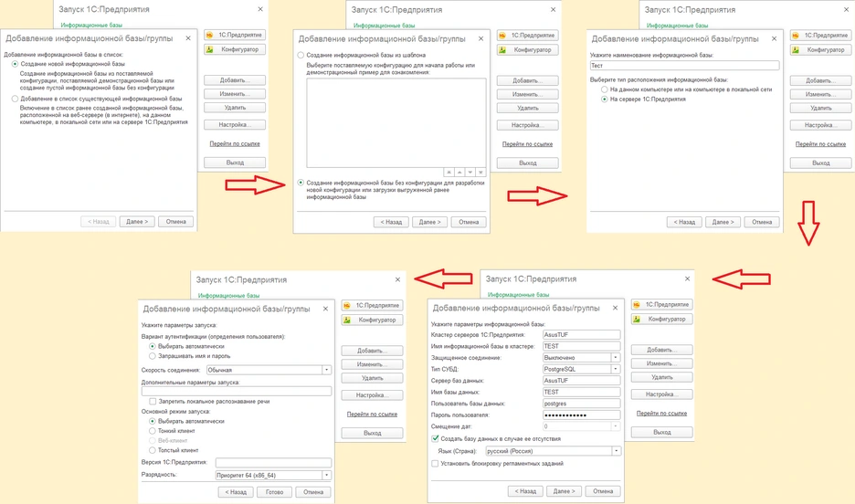Click the infobase name field containing 'Тест'
Viewport: 855px width, 504px height.
click(x=684, y=66)
